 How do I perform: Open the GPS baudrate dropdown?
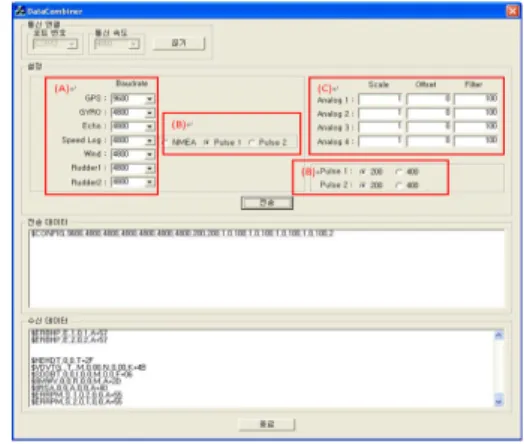point(150,99)
